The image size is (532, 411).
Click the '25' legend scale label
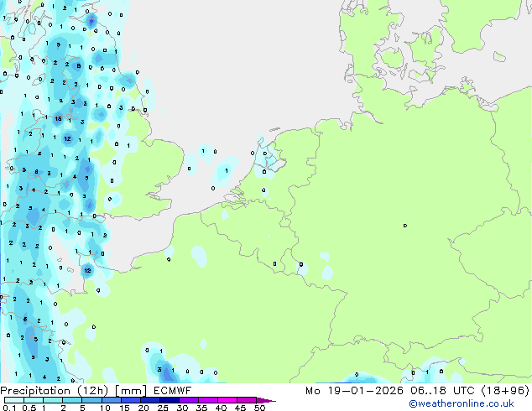click(x=163, y=408)
